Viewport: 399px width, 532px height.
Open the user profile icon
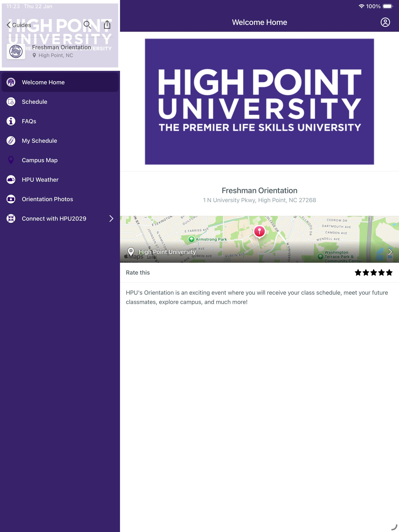pos(385,22)
